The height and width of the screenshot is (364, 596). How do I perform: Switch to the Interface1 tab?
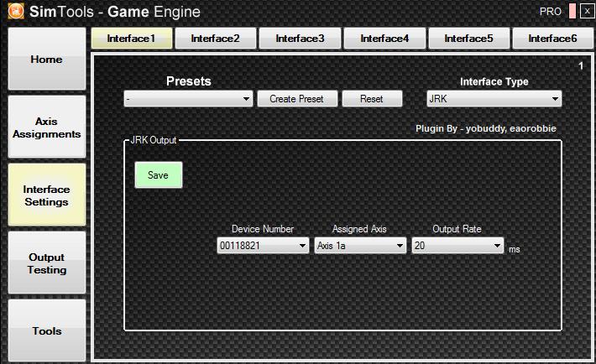pos(132,39)
